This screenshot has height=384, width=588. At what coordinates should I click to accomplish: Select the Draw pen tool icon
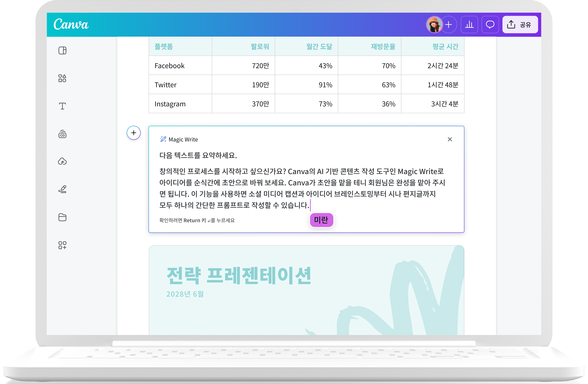coord(62,189)
